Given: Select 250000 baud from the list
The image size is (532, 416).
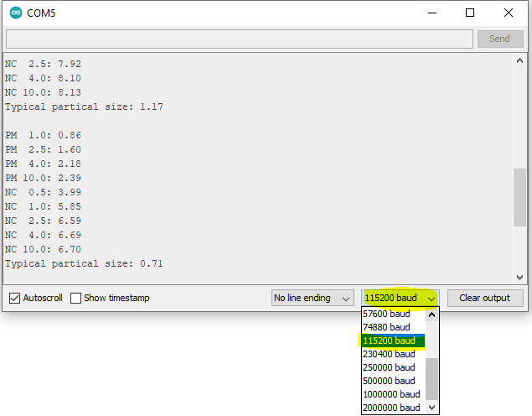Looking at the screenshot, I should [x=393, y=367].
